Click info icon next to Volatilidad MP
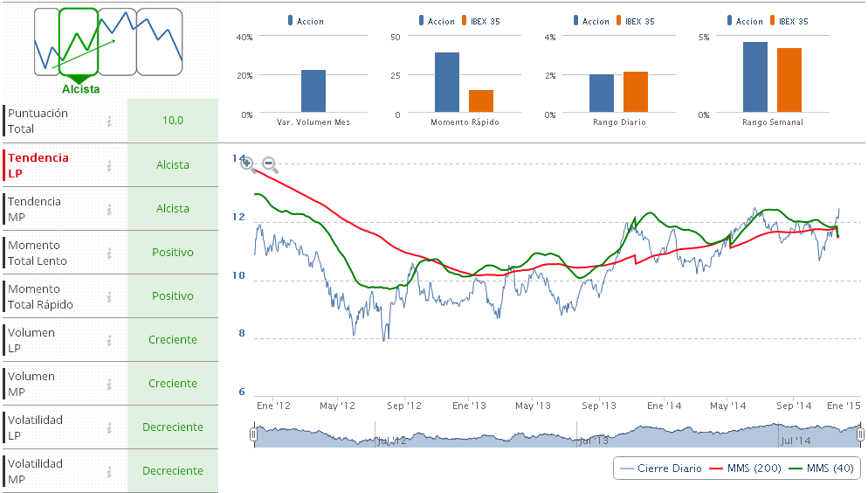868x493 pixels. pyautogui.click(x=109, y=471)
